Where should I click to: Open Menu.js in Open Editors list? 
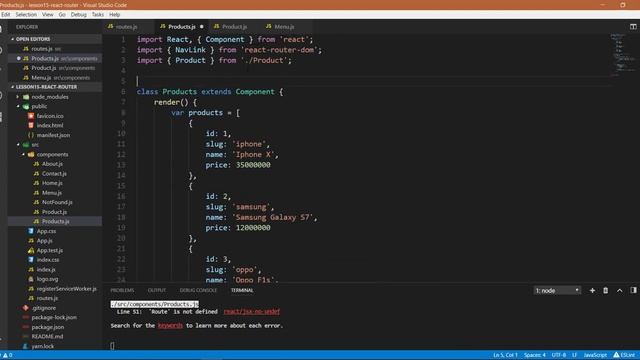(41, 78)
